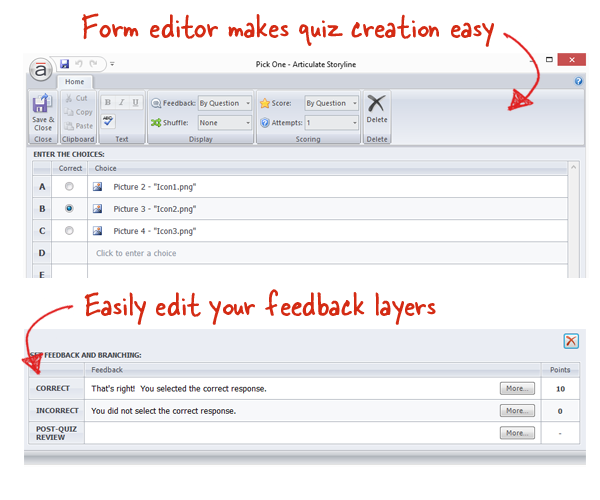Toggle Italic text formatting
Image resolution: width=600 pixels, height=500 pixels.
(122, 102)
